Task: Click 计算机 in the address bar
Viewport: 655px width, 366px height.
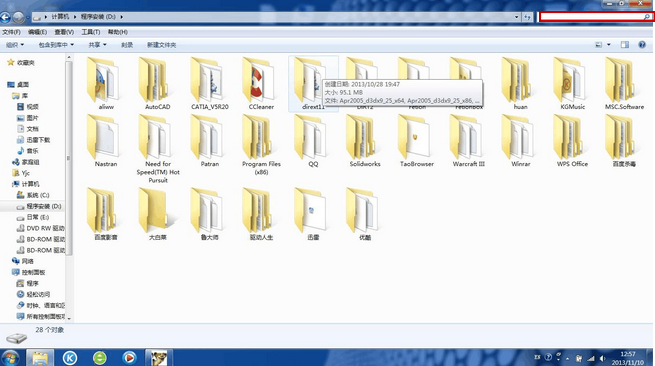Action: pyautogui.click(x=60, y=17)
